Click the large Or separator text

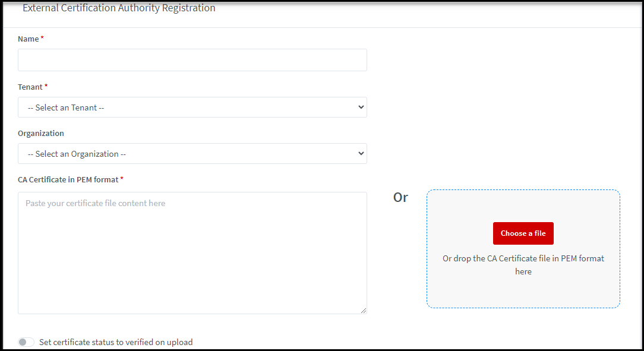(400, 198)
